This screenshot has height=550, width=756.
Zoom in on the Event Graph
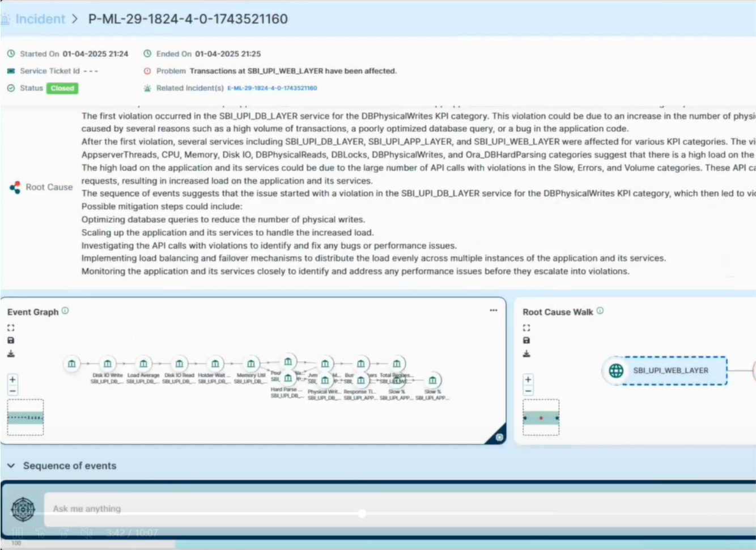tap(12, 379)
